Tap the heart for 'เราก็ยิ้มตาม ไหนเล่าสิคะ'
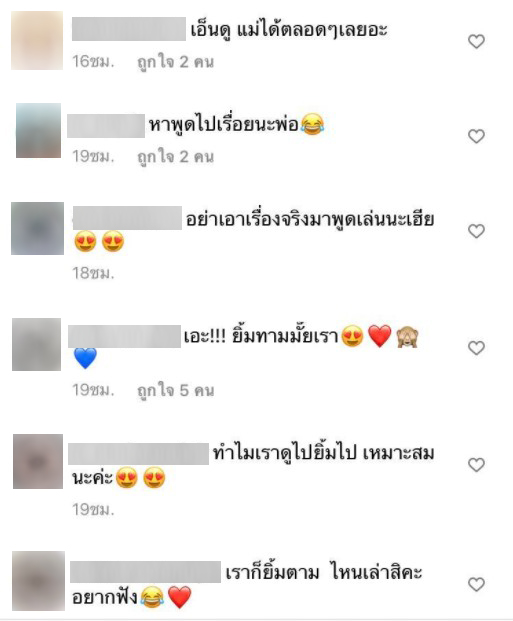 click(x=476, y=584)
